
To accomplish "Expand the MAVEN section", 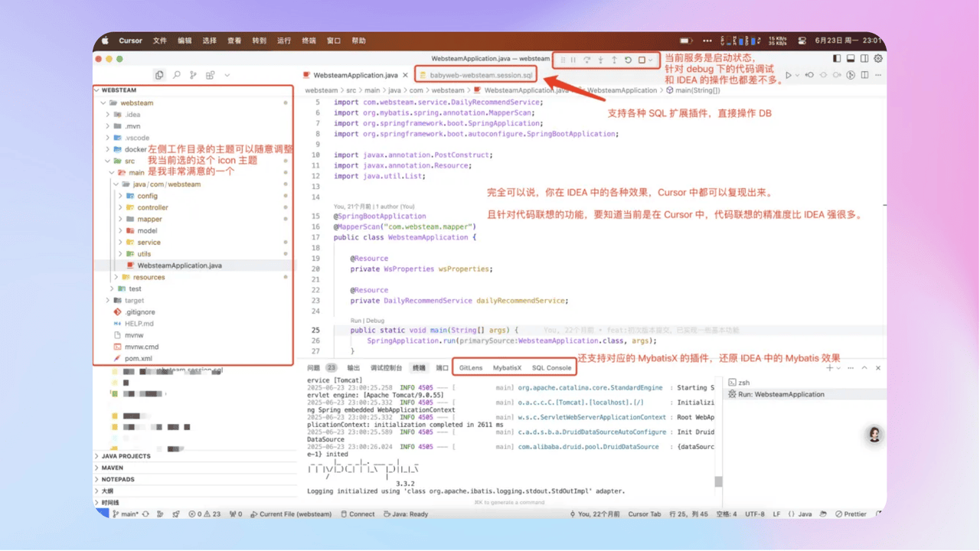I will pos(113,468).
